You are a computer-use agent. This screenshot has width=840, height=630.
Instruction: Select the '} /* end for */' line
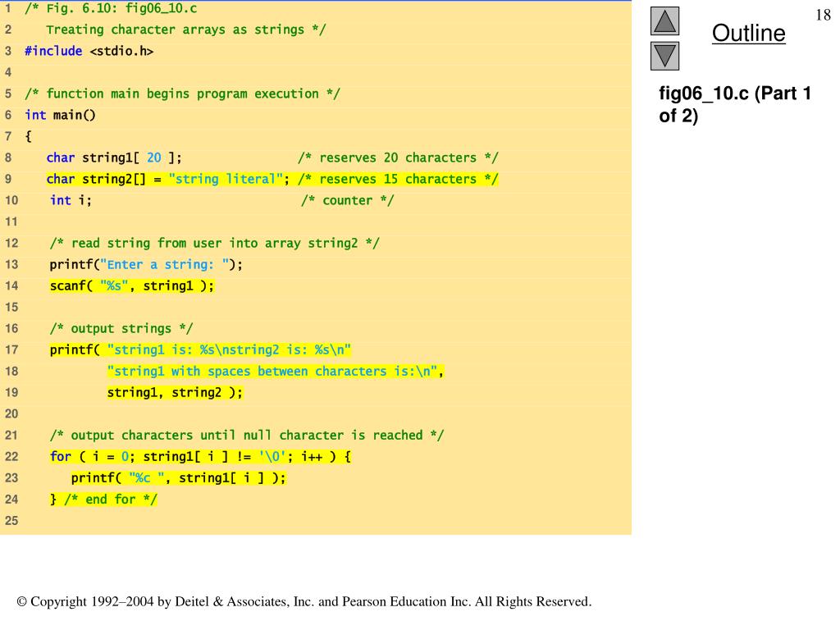point(103,500)
